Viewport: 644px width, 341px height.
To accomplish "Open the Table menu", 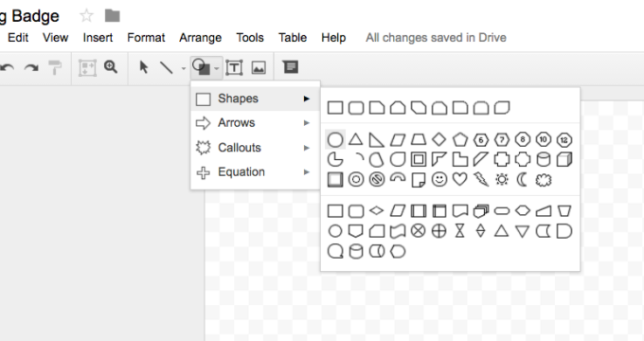I will pyautogui.click(x=293, y=37).
